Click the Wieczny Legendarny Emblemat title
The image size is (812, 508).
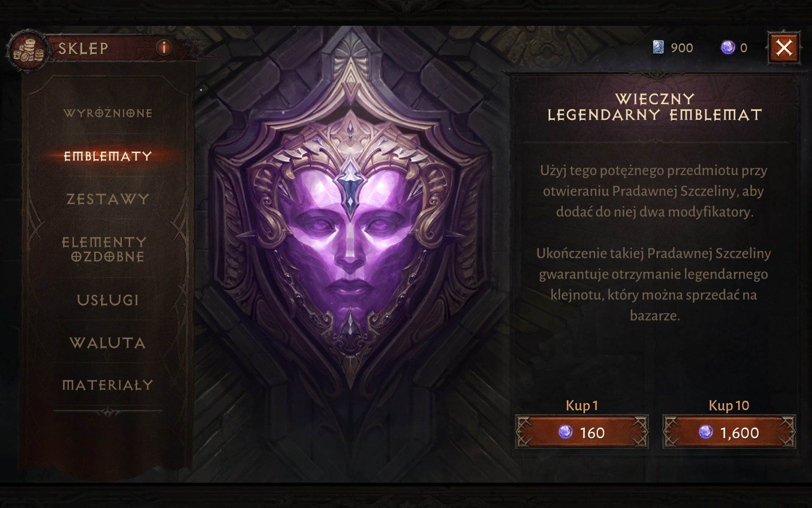[655, 107]
